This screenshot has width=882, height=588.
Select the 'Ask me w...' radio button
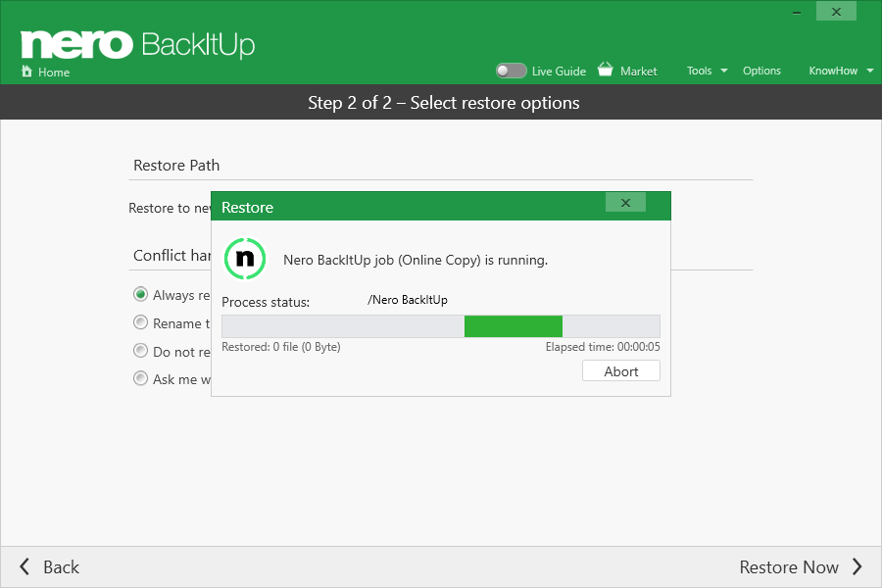(140, 378)
